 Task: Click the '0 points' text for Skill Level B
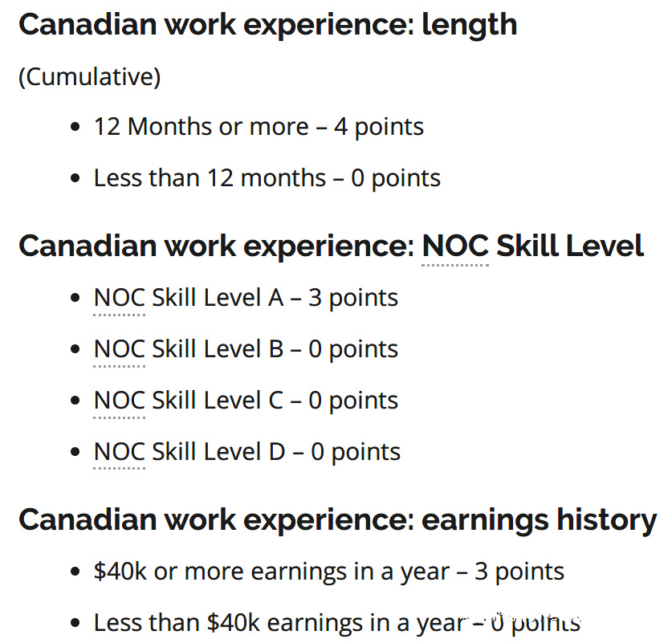353,349
